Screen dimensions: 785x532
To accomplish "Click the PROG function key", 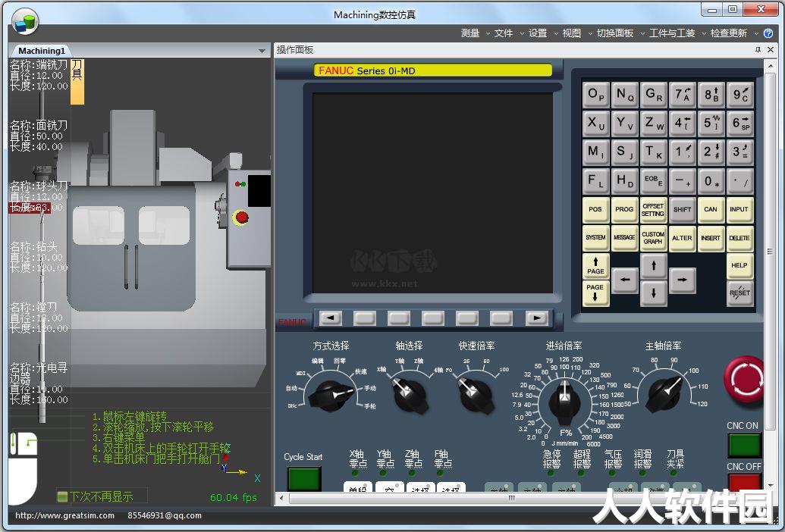I will click(625, 209).
